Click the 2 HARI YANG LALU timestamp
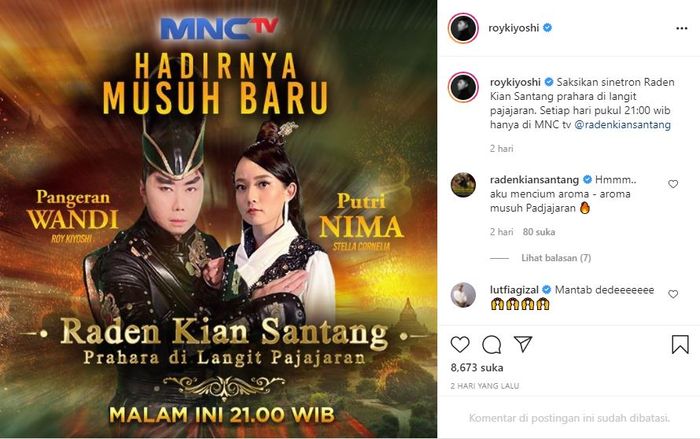 pyautogui.click(x=485, y=386)
